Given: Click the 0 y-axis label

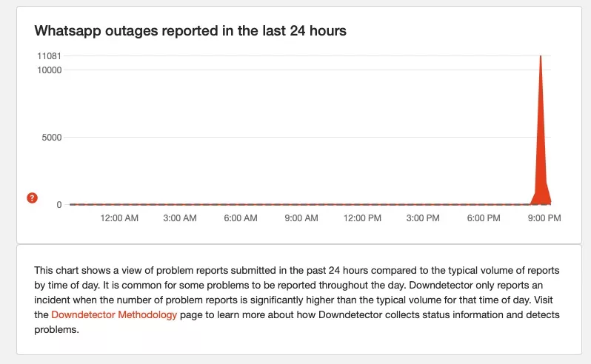Looking at the screenshot, I should 59,204.
